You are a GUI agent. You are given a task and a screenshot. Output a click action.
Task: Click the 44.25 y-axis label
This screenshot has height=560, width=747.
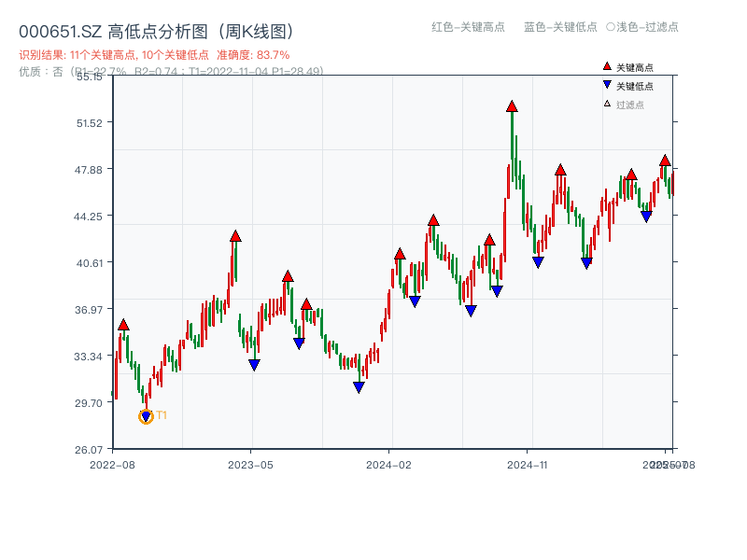88,217
